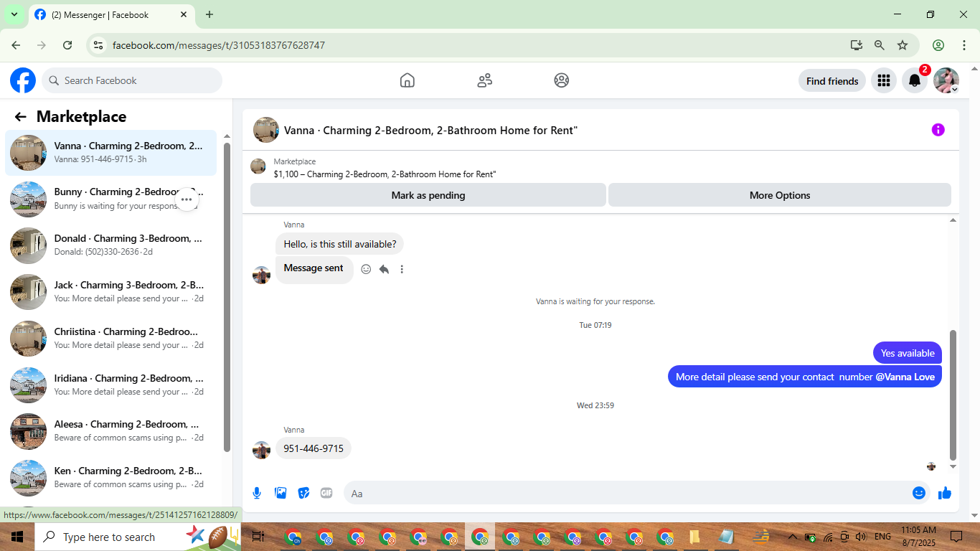Viewport: 980px width, 551px height.
Task: Click the install app icon in address bar
Action: 857,45
